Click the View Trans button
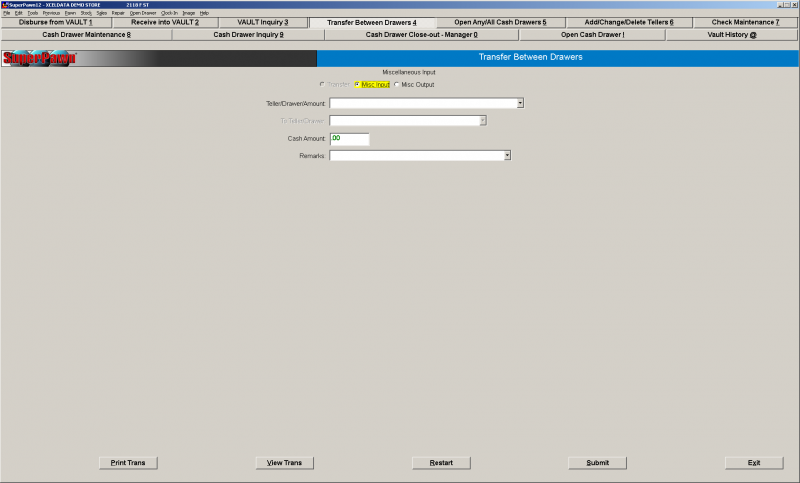 tap(285, 463)
